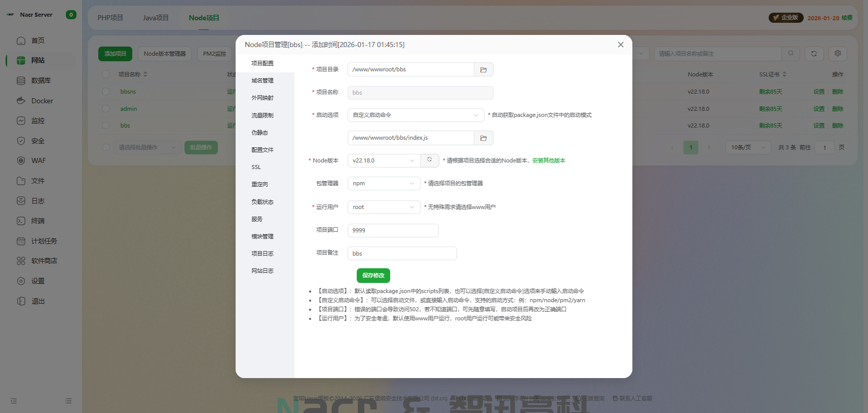Refresh the Node version list icon
Image resolution: width=868 pixels, height=413 pixels.
(429, 160)
